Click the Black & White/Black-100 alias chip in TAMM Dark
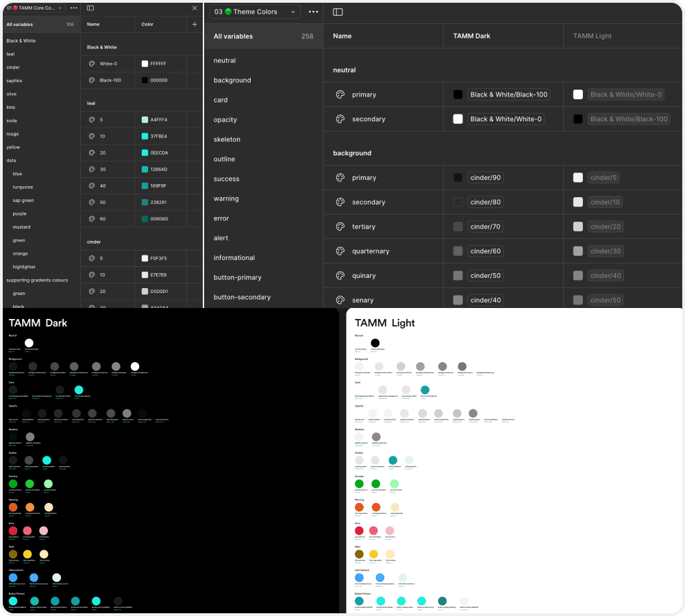 (508, 94)
